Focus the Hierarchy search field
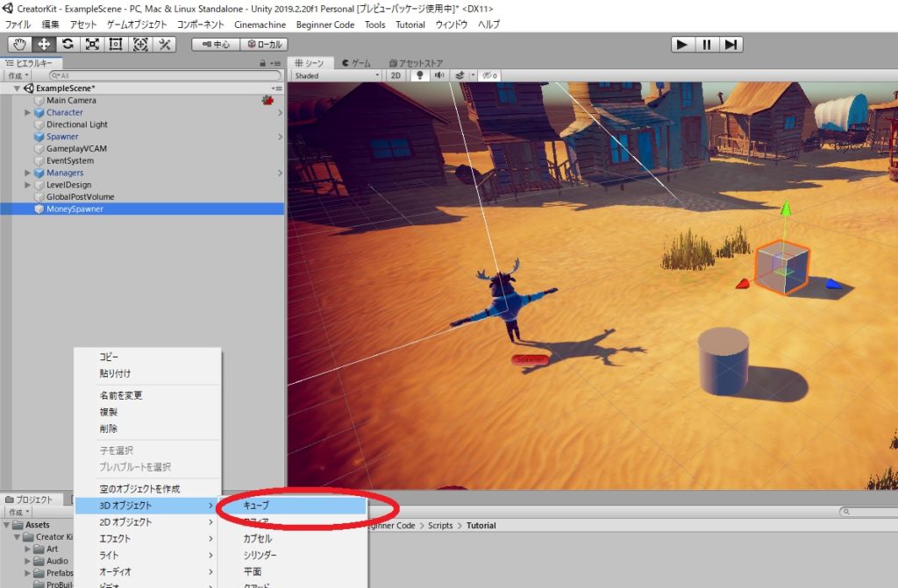This screenshot has height=588, width=898. tap(165, 75)
